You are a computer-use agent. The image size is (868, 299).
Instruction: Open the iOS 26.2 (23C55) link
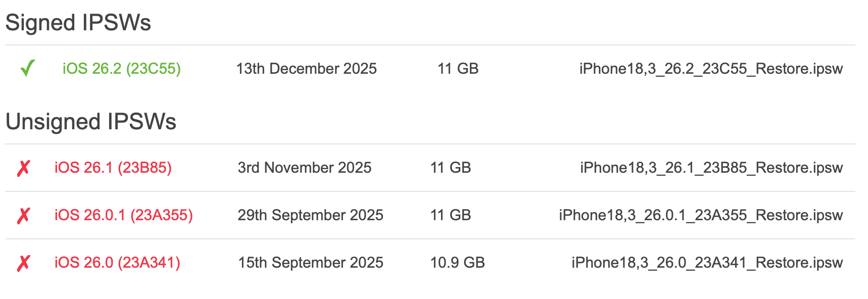pos(121,69)
